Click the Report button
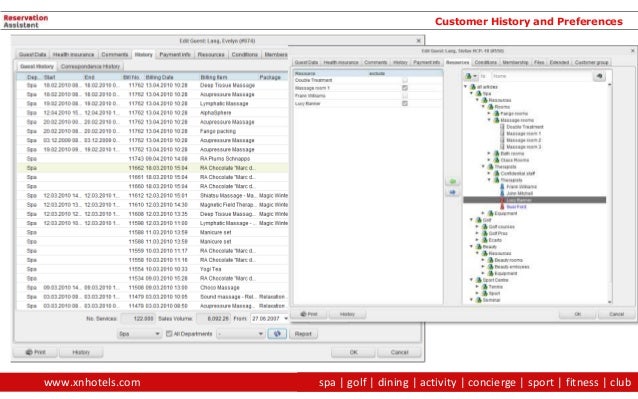This screenshot has width=638, height=399. (x=303, y=334)
